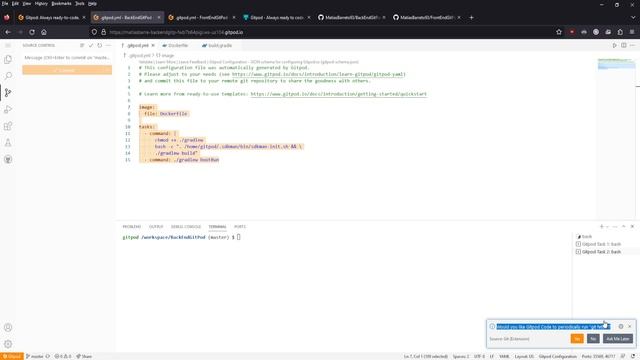
Task: Maximize the terminal panel with the caret icon
Action: 624,227
